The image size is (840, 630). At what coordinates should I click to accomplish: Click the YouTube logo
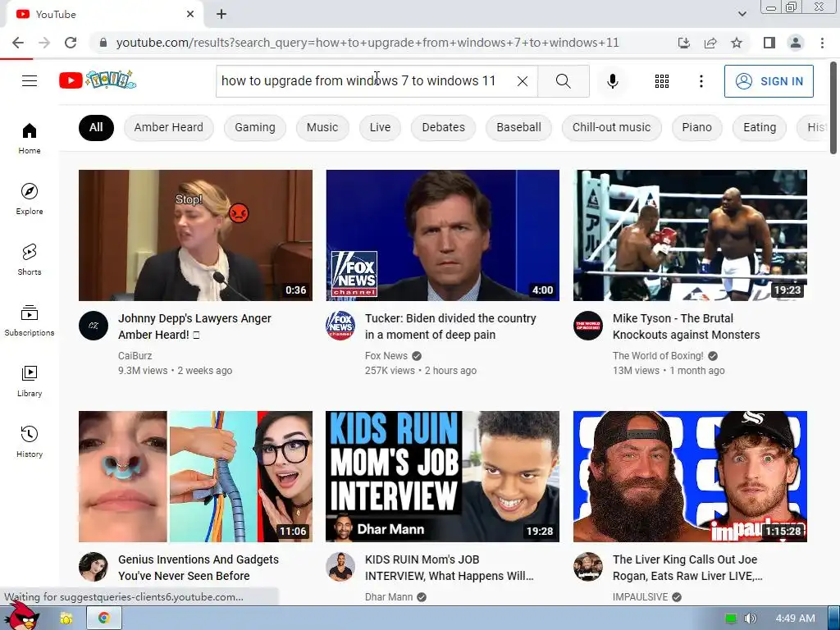point(98,80)
